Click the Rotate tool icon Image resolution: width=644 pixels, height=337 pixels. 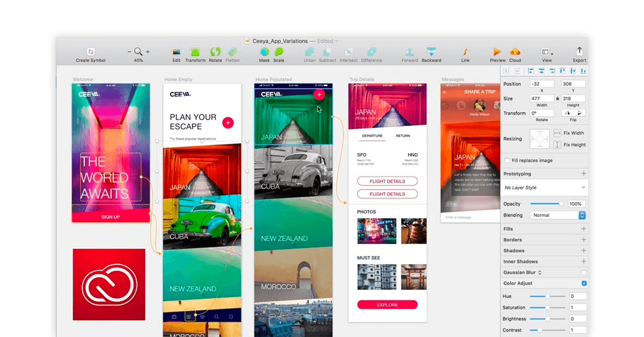(215, 52)
